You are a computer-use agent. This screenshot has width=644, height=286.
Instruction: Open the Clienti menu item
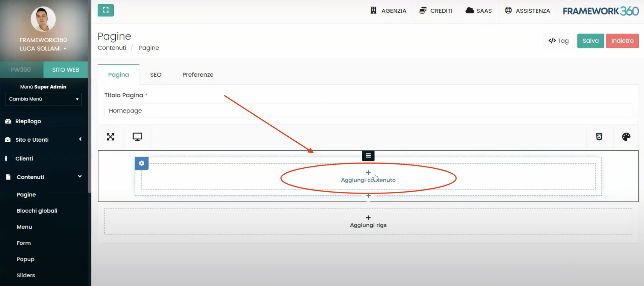click(x=24, y=158)
